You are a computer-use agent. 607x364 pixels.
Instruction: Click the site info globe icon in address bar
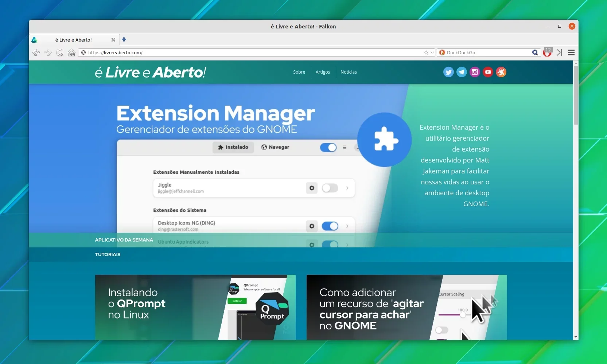click(x=83, y=52)
